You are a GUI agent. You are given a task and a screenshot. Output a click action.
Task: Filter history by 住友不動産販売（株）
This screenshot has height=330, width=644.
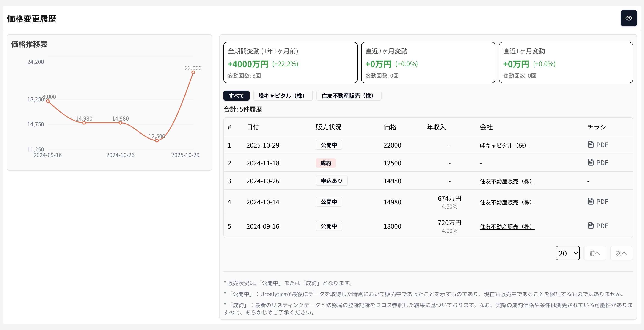click(x=349, y=96)
